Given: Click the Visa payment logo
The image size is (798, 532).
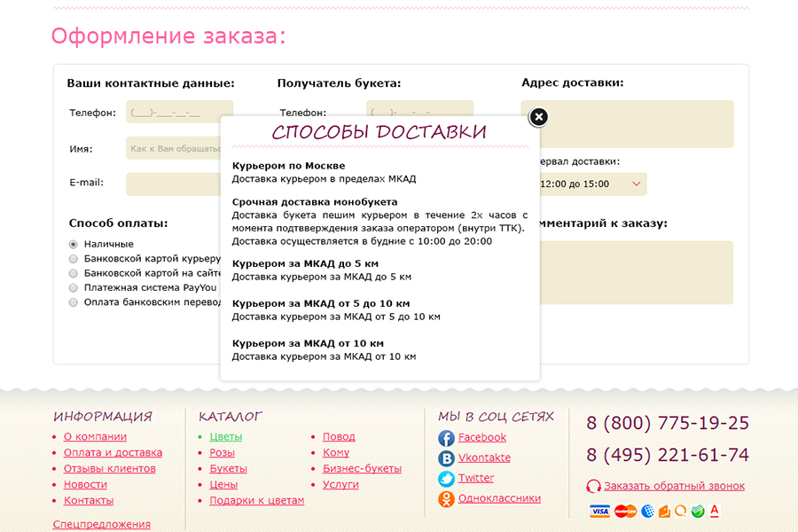Looking at the screenshot, I should pos(599,512).
